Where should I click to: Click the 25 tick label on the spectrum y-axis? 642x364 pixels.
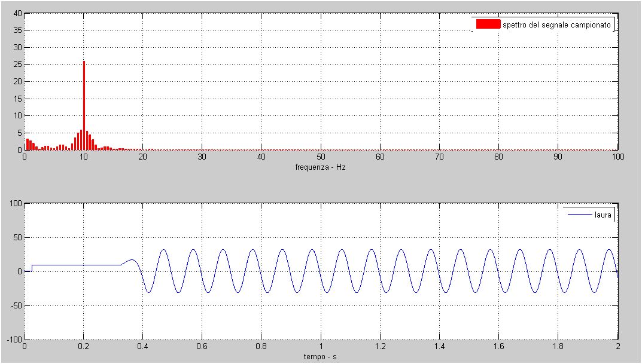coord(17,65)
